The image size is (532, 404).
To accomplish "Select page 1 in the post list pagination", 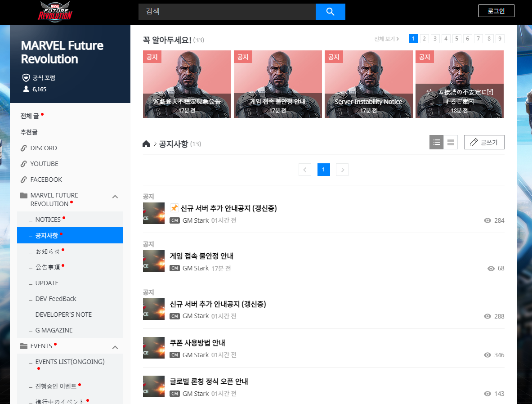I will pyautogui.click(x=323, y=170).
